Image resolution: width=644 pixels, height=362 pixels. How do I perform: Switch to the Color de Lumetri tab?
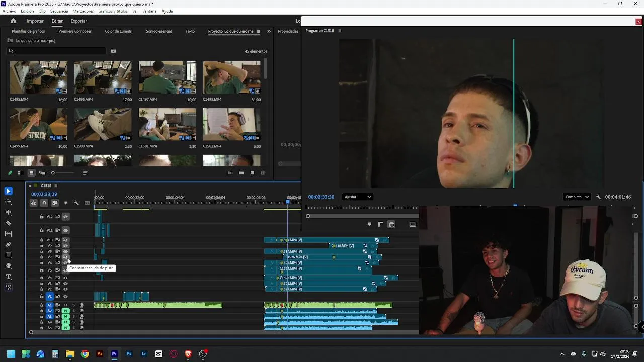119,31
